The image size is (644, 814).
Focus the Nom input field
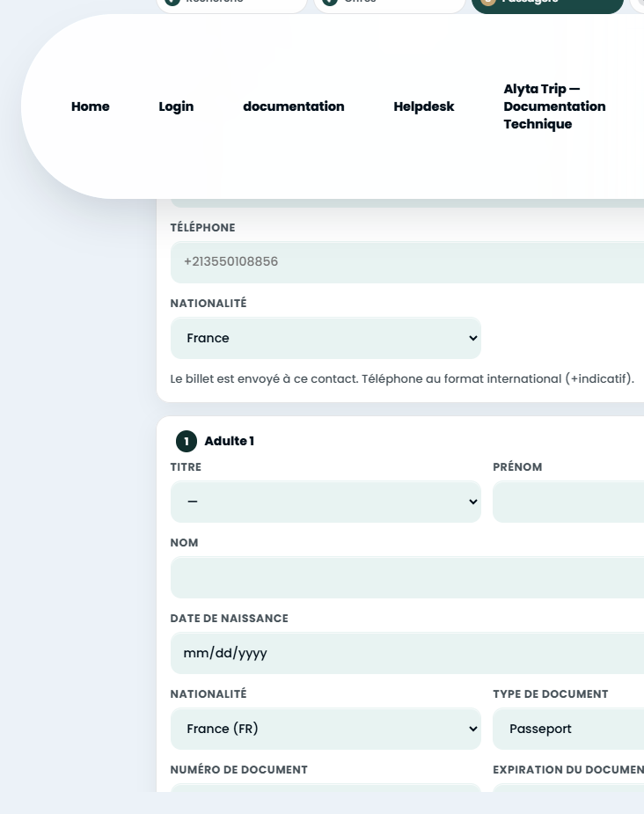pyautogui.click(x=406, y=577)
